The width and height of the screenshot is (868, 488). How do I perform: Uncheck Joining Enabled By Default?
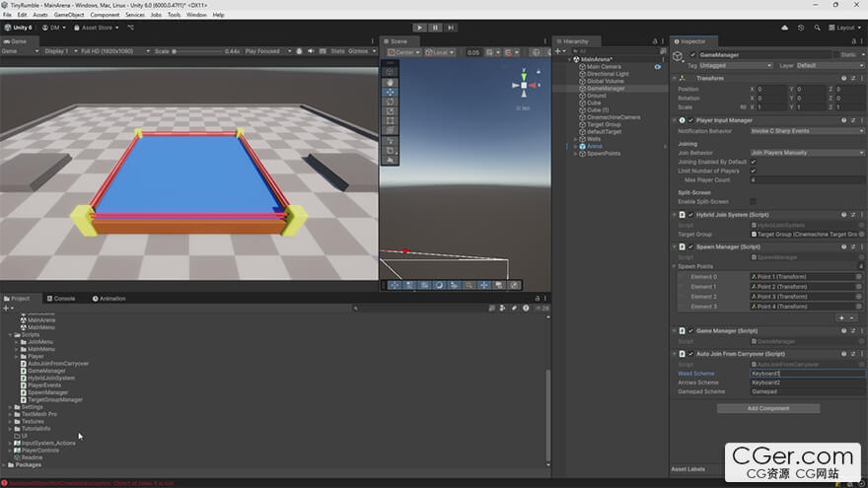[754, 162]
